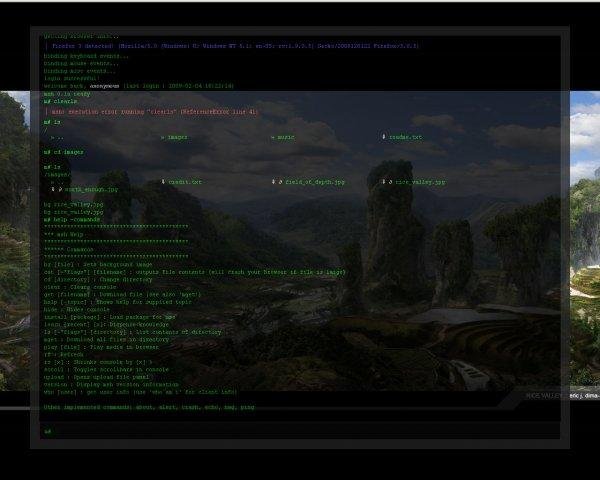Select help line 'ls' list contents of directory
The height and width of the screenshot is (480, 600).
coord(132,332)
